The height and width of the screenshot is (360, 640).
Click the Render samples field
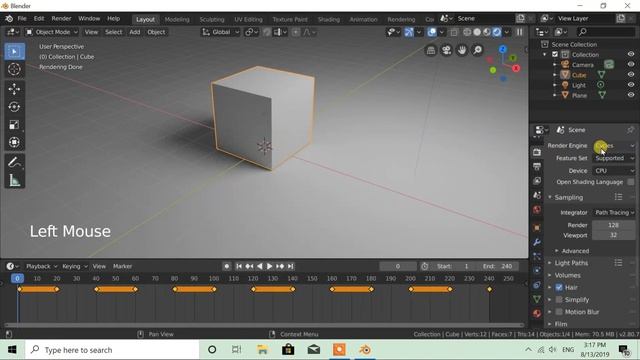[613, 225]
